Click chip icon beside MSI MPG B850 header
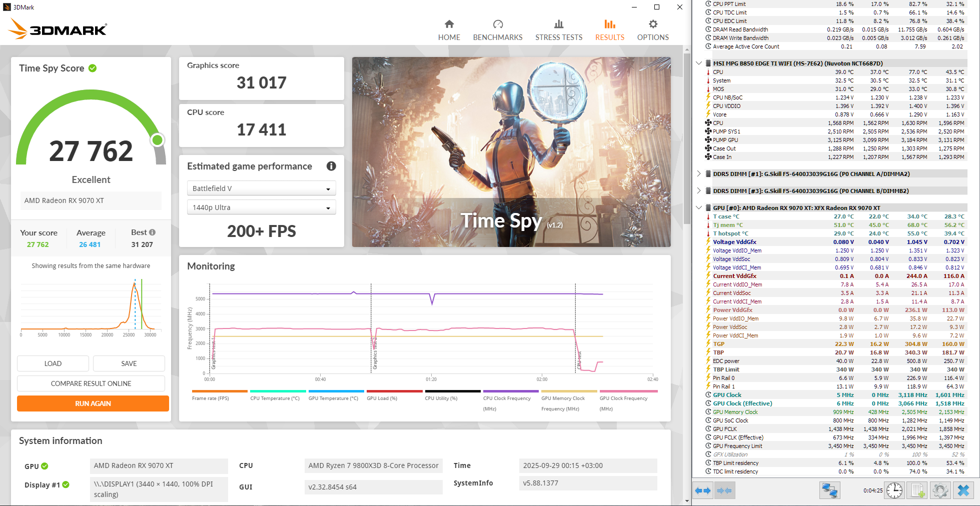The height and width of the screenshot is (506, 980). pyautogui.click(x=708, y=63)
